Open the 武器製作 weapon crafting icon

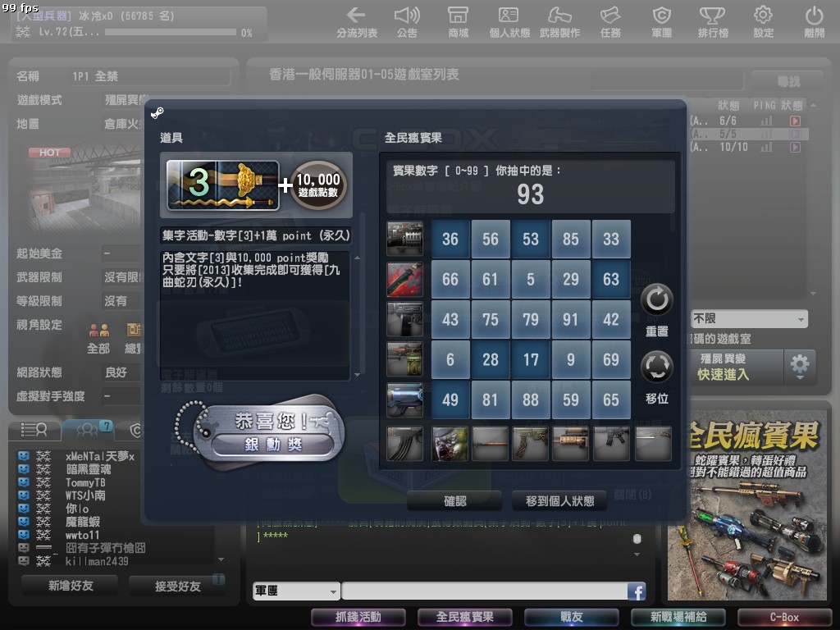pyautogui.click(x=559, y=22)
